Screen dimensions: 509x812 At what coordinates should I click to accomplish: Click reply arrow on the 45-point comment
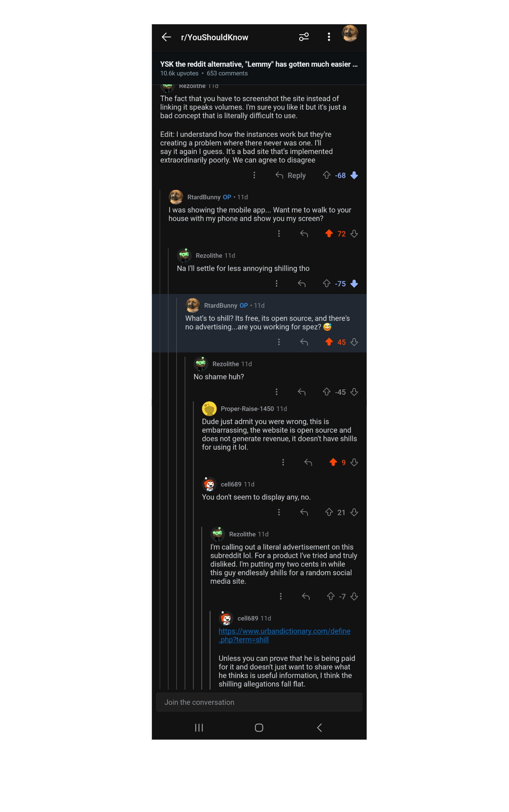(x=304, y=342)
